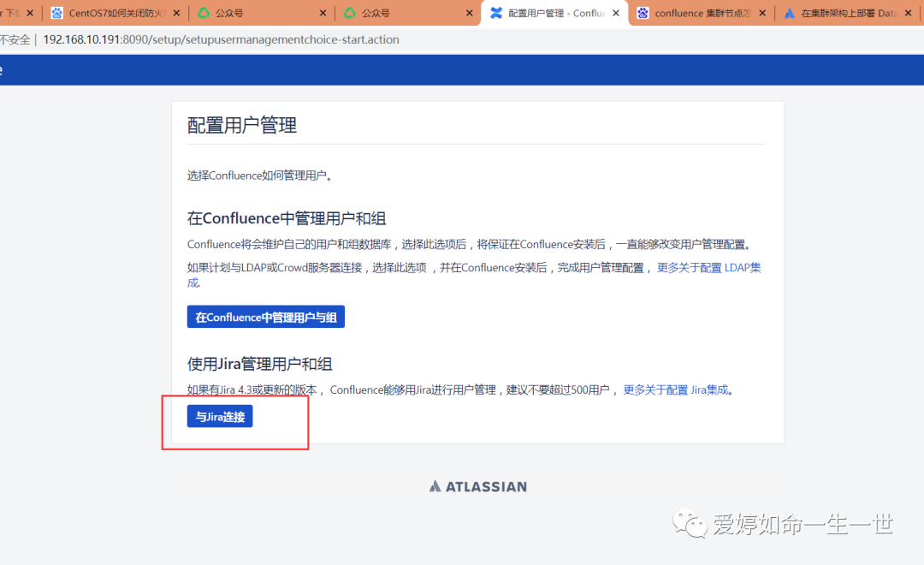Image resolution: width=924 pixels, height=565 pixels.
Task: Click the 选择Confluence如何管理用户 text
Action: [259, 175]
